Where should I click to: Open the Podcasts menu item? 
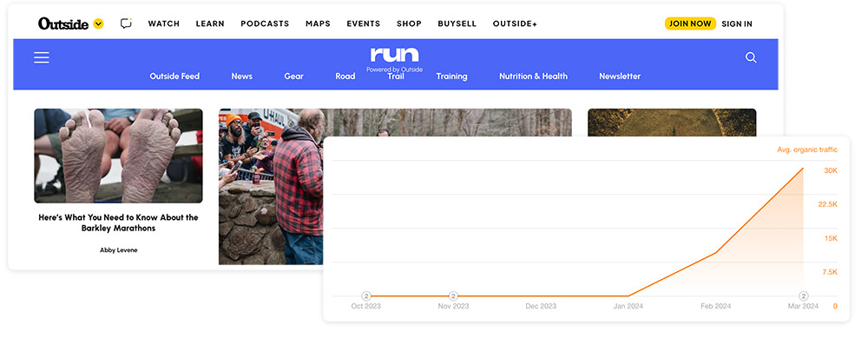tap(265, 23)
